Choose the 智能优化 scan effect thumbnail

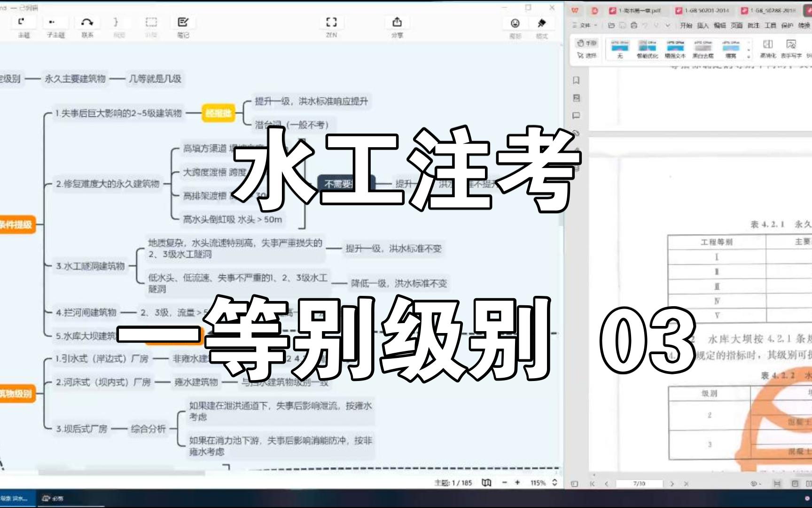tap(647, 49)
